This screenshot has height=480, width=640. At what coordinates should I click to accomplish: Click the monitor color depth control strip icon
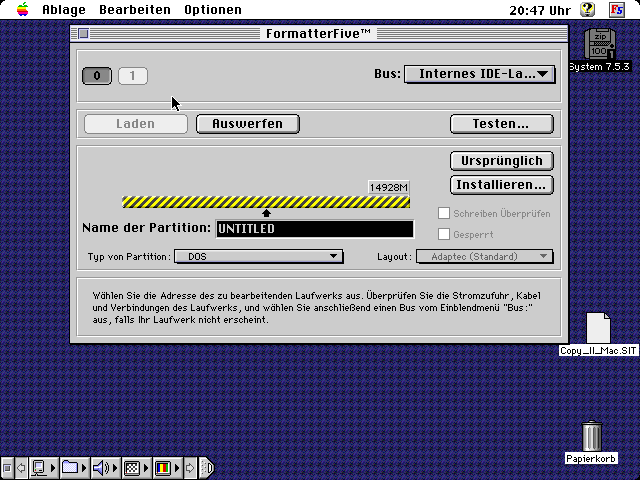tap(162, 467)
